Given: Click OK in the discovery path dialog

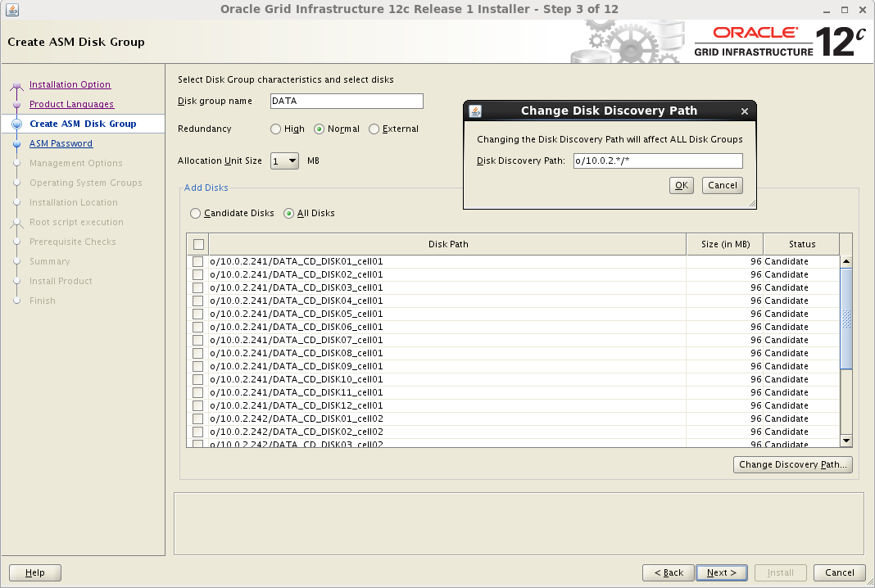Looking at the screenshot, I should click(682, 185).
